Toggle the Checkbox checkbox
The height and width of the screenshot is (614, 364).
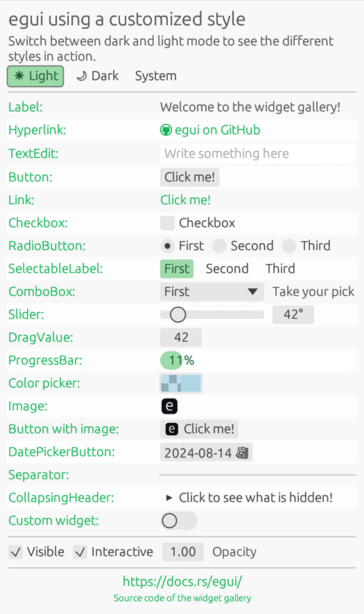point(167,223)
